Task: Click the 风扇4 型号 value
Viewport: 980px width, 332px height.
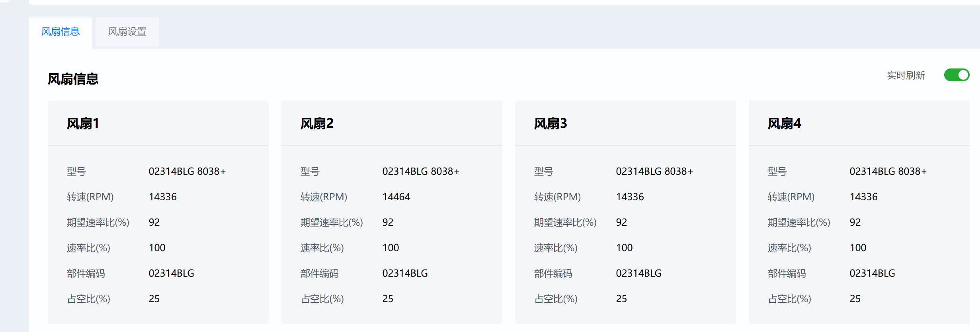Action: (x=888, y=171)
